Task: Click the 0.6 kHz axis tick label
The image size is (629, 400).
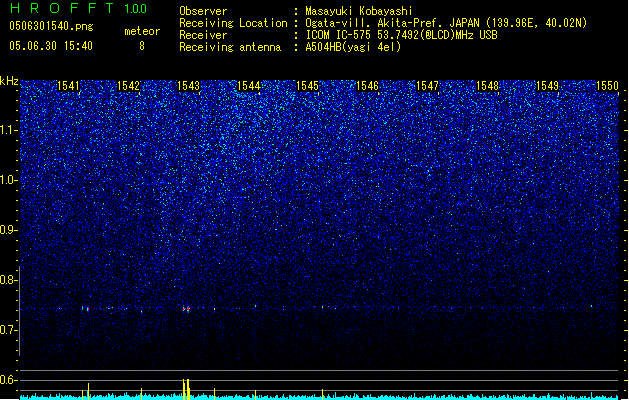Action: pos(8,380)
